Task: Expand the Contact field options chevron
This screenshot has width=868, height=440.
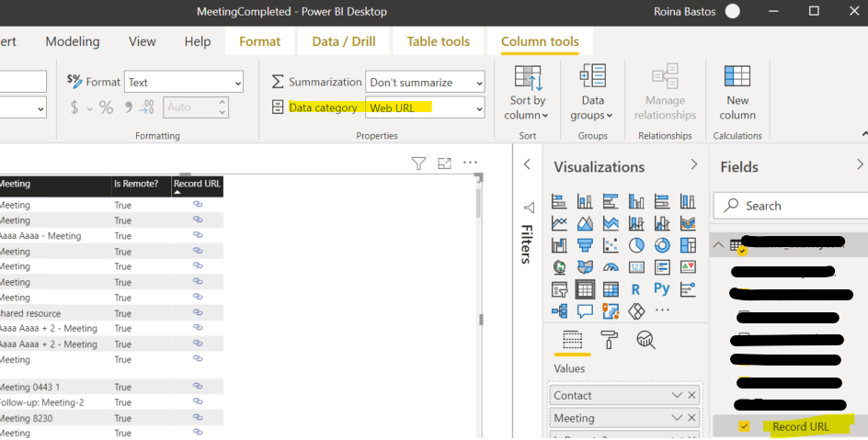Action: (677, 395)
